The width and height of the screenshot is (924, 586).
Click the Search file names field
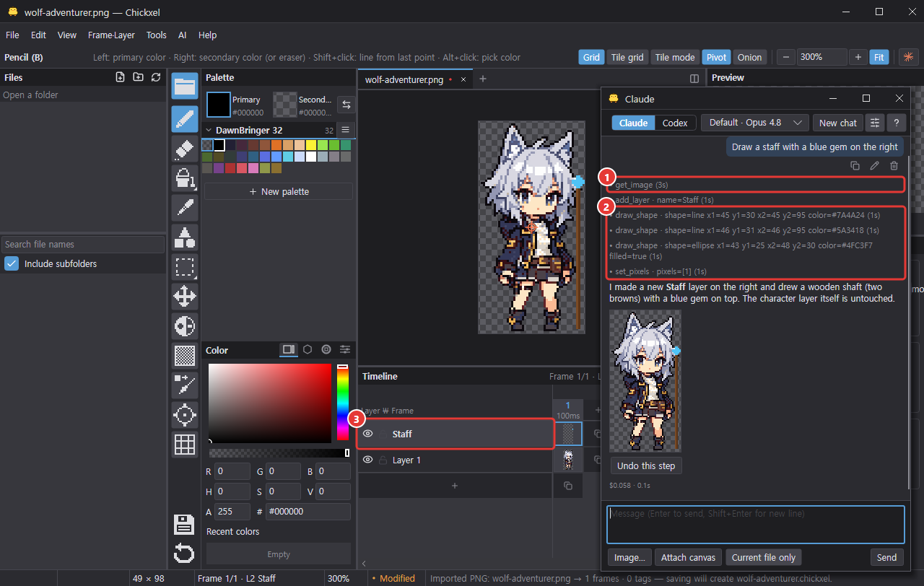(84, 244)
